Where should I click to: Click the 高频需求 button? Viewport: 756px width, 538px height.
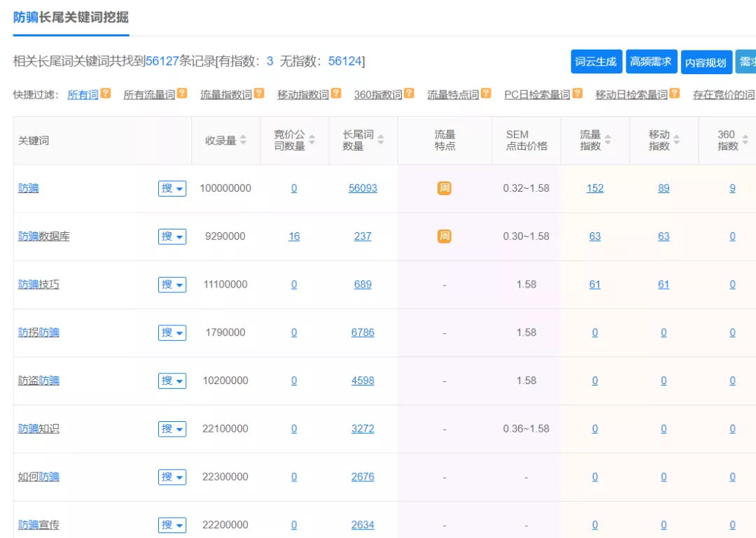pos(652,62)
